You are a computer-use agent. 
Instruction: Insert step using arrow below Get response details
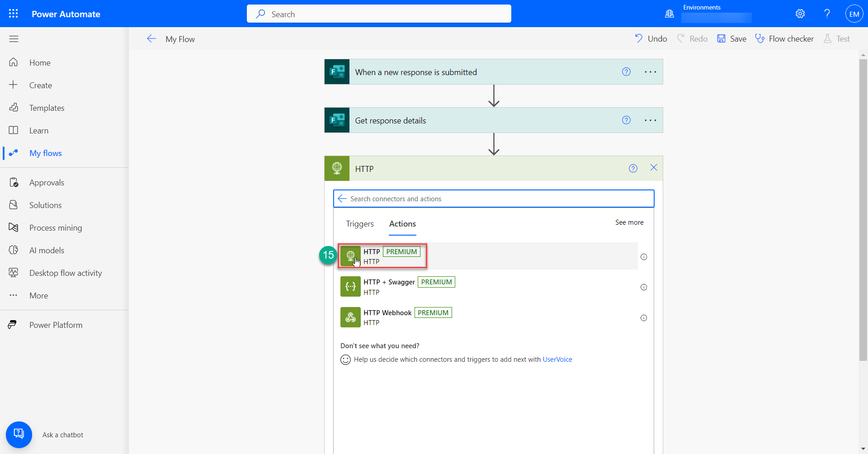pos(494,144)
